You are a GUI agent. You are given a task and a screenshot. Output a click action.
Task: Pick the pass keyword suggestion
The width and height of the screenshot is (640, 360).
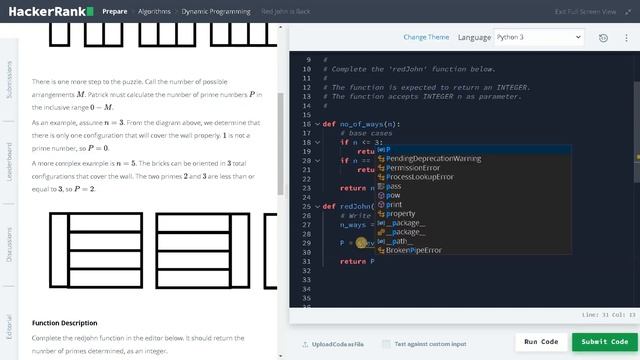473,186
